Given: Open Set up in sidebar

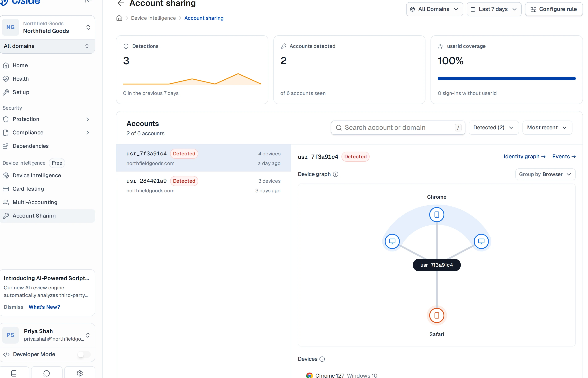Looking at the screenshot, I should pos(47,92).
